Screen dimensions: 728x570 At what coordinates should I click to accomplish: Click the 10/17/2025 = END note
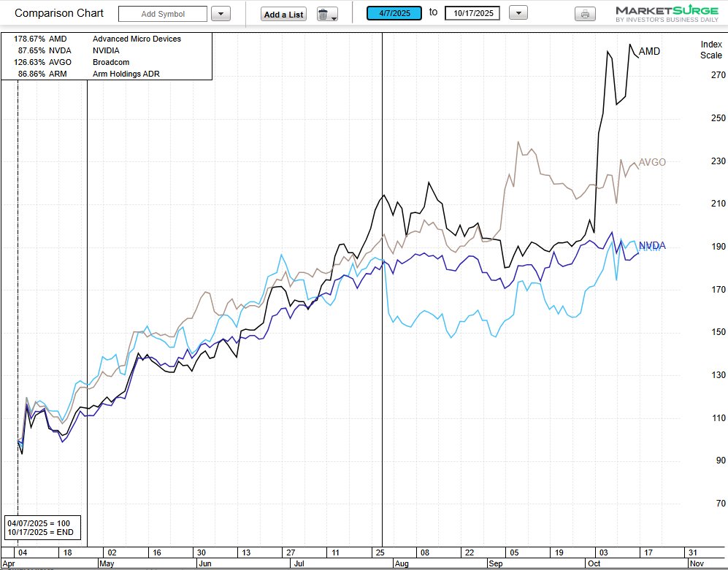(x=40, y=532)
